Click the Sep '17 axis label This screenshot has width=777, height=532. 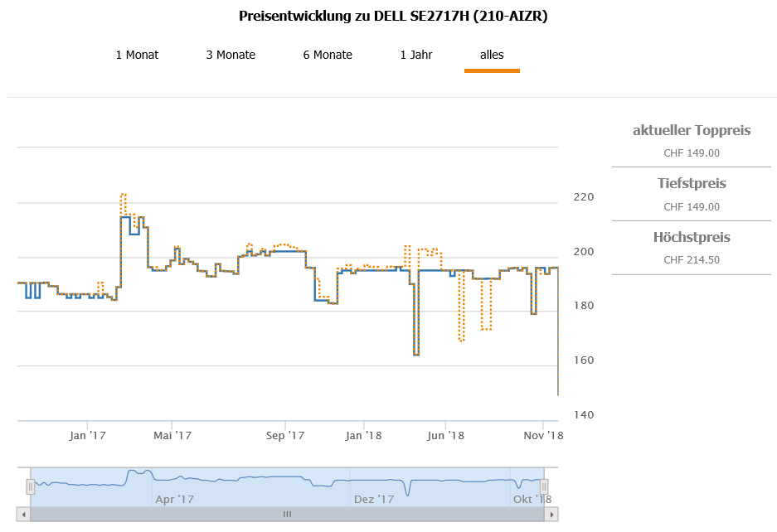[286, 435]
